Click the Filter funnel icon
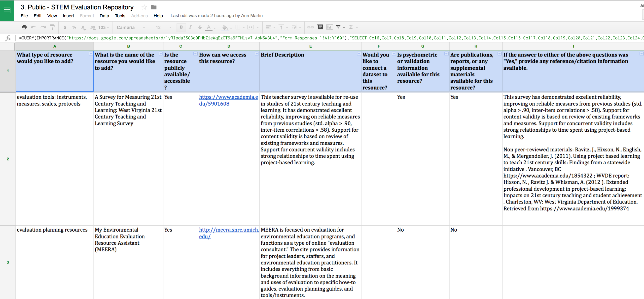The height and width of the screenshot is (299, 644). click(x=338, y=27)
